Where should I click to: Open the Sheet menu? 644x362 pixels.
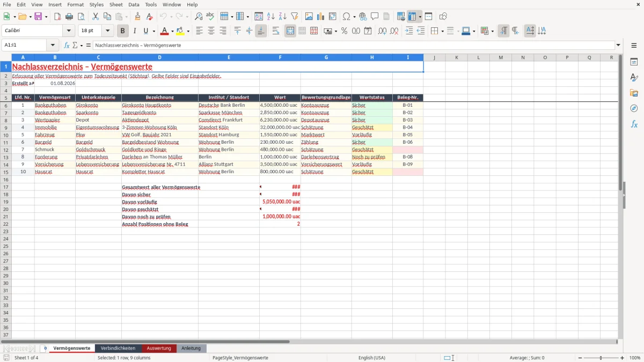[x=116, y=4]
